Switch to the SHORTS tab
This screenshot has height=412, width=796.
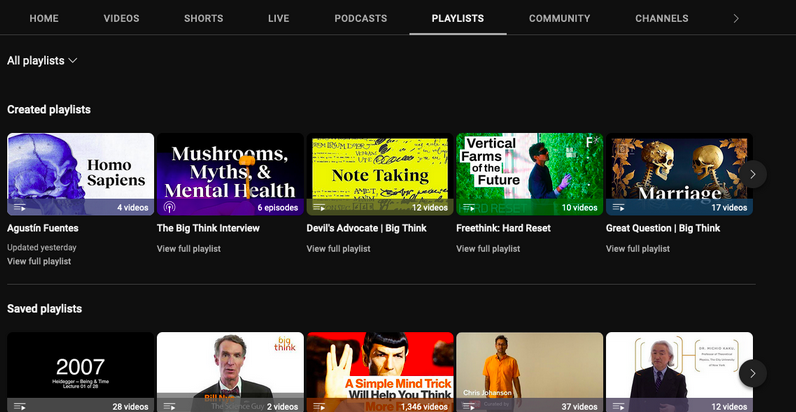pos(204,18)
